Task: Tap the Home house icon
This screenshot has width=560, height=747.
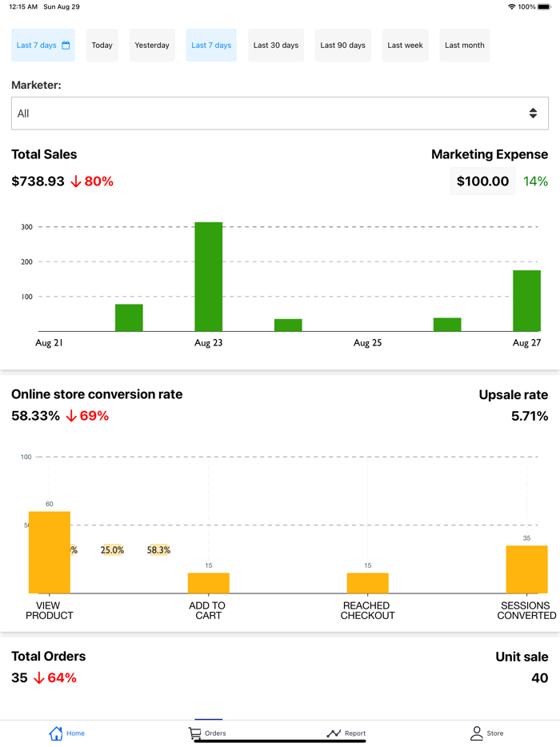Action: click(56, 733)
